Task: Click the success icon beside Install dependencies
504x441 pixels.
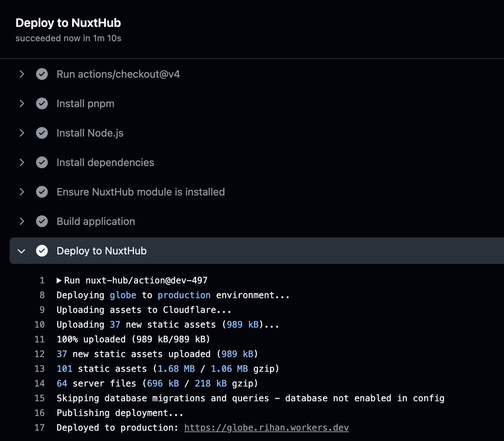Action: click(x=42, y=162)
